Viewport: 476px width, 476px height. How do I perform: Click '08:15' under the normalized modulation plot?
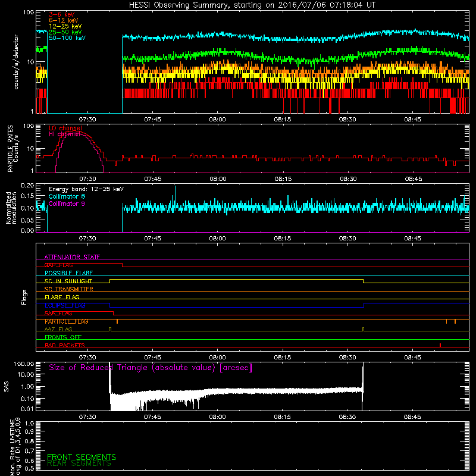(282, 239)
